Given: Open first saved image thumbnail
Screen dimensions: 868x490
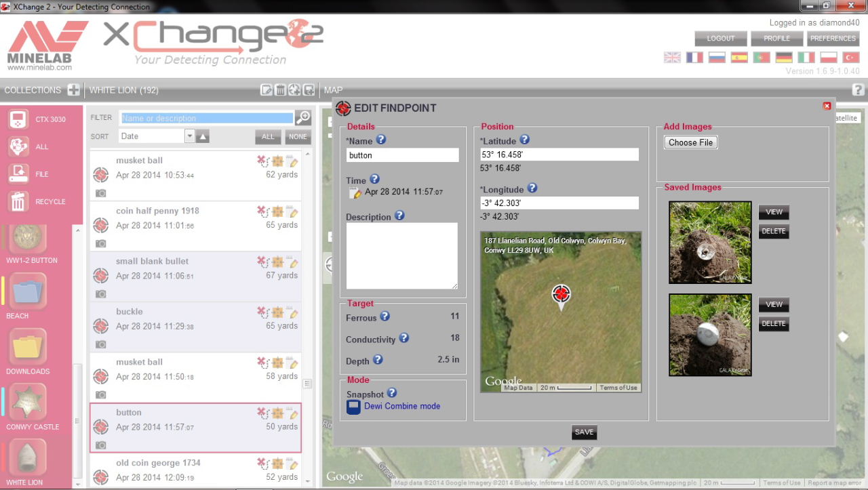Looking at the screenshot, I should tap(710, 242).
